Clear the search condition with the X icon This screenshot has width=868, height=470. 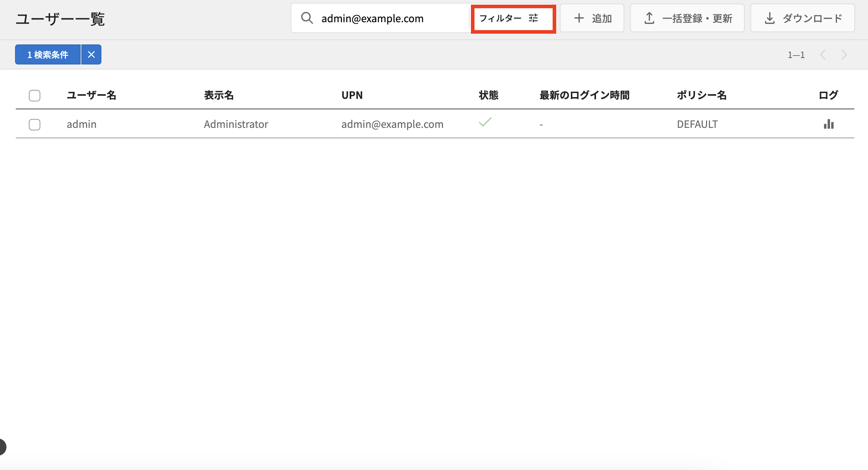[x=91, y=54]
